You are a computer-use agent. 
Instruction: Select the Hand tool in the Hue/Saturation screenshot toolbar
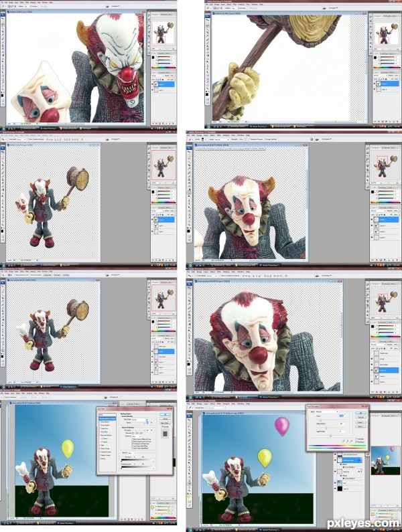click(x=190, y=487)
